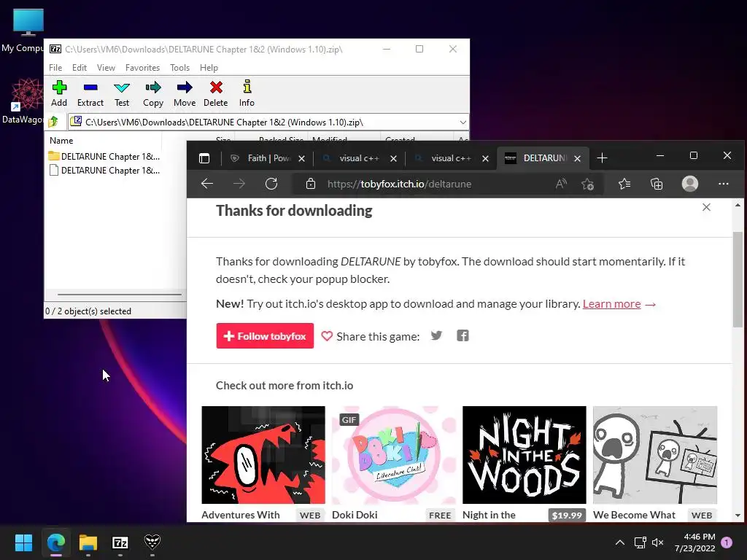
Task: Open the Windows Start menu
Action: 23,542
